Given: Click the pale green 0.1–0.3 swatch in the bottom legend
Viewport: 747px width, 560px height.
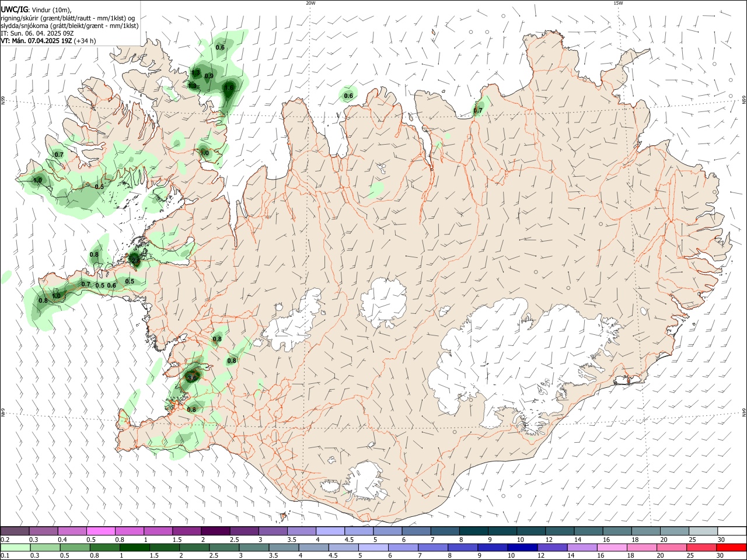Looking at the screenshot, I should click(x=15, y=547).
